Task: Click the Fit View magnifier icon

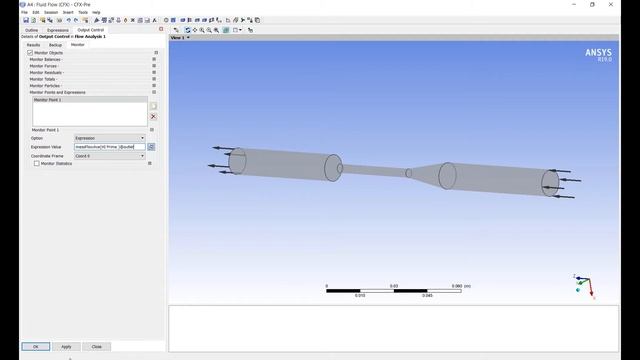Action: pyautogui.click(x=216, y=30)
